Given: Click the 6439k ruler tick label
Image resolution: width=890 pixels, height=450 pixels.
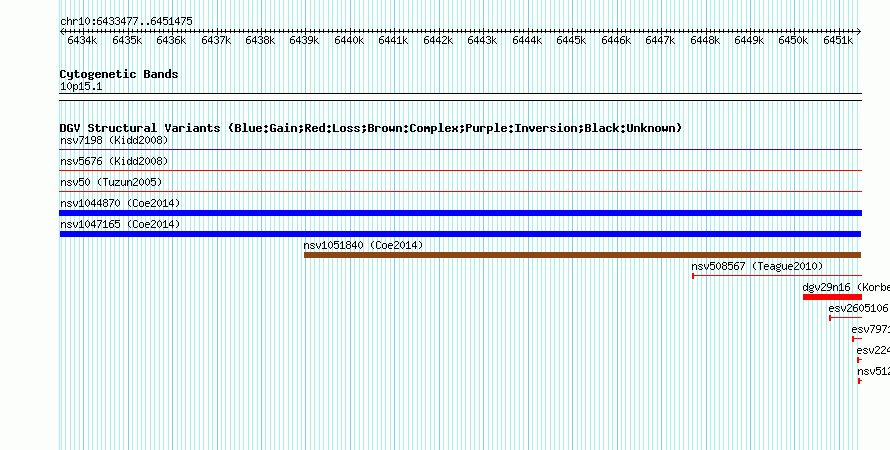Looking at the screenshot, I should (x=304, y=40).
